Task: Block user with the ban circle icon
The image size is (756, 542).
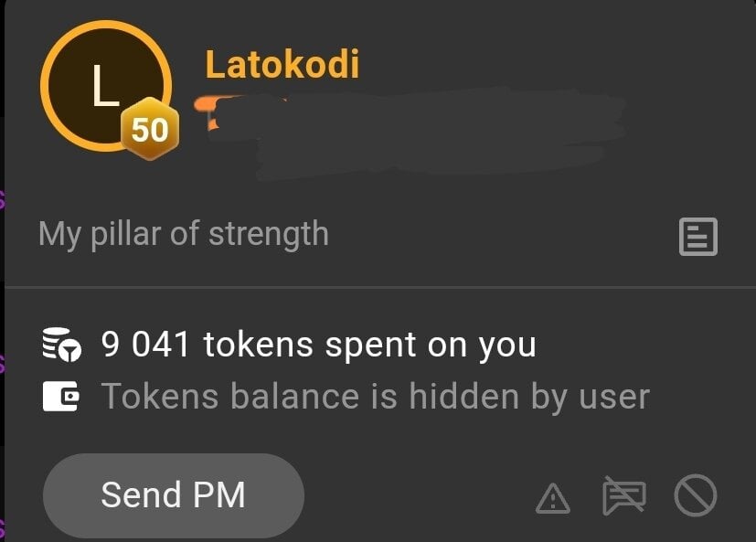Action: 696,495
